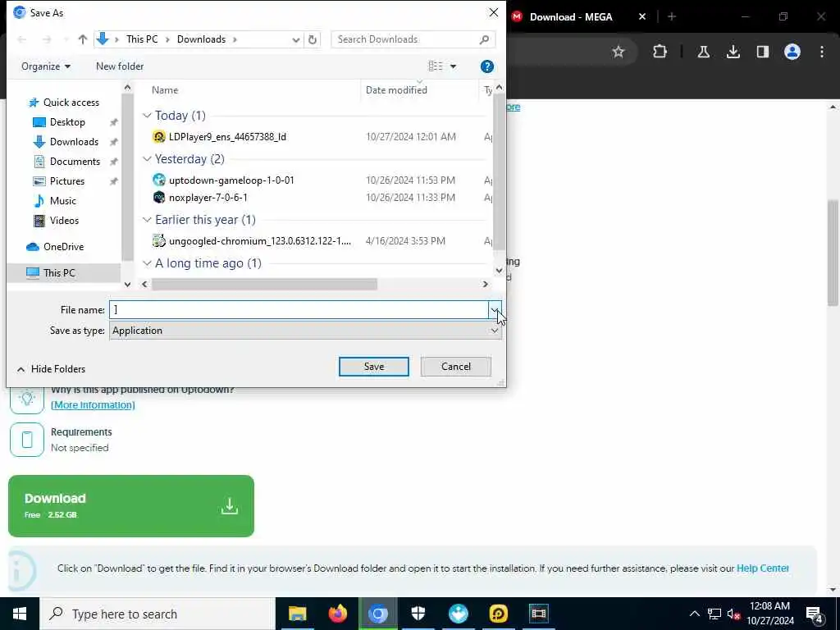Open Save as type dropdown
840x630 pixels.
[305, 331]
